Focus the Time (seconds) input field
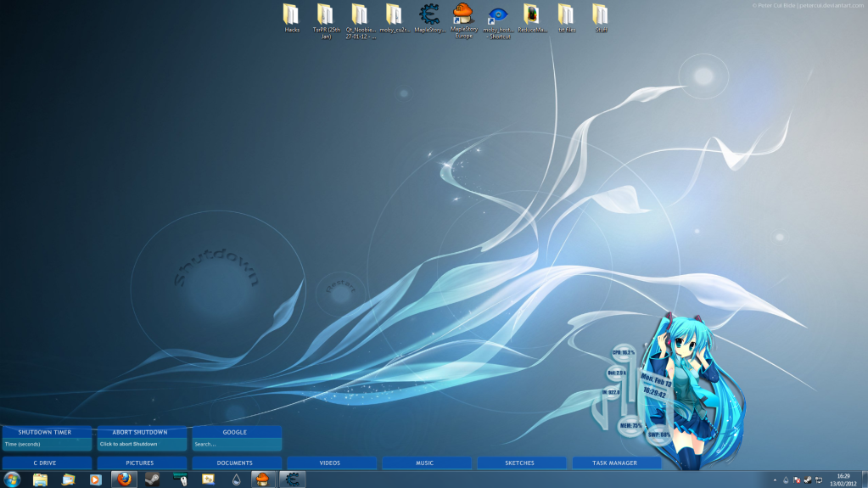This screenshot has height=488, width=868. pyautogui.click(x=47, y=444)
